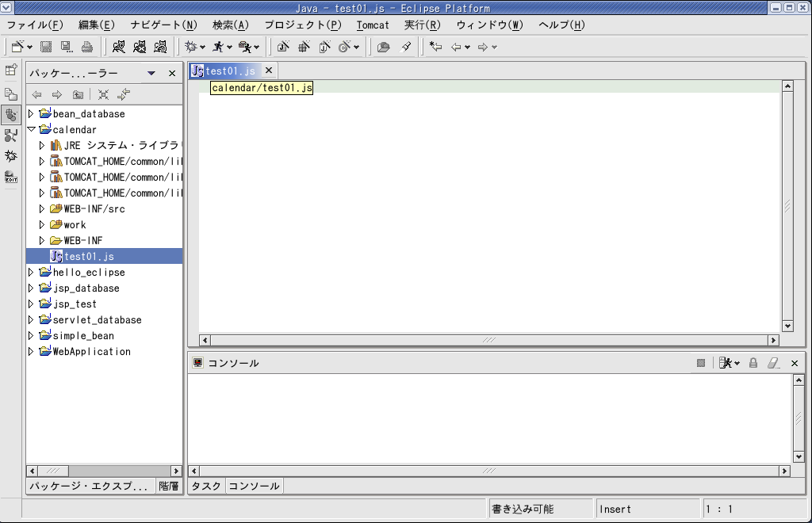812x523 pixels.
Task: Expand the bean_database project
Action: (x=31, y=114)
